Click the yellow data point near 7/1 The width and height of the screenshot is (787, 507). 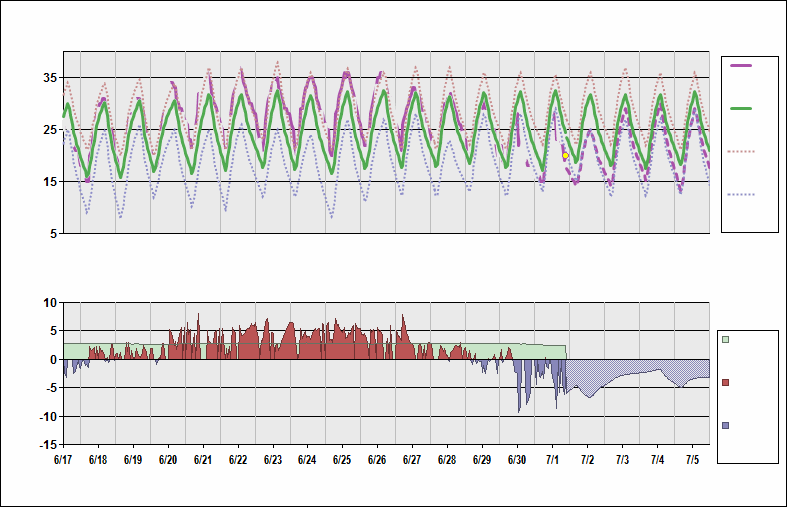pos(565,156)
